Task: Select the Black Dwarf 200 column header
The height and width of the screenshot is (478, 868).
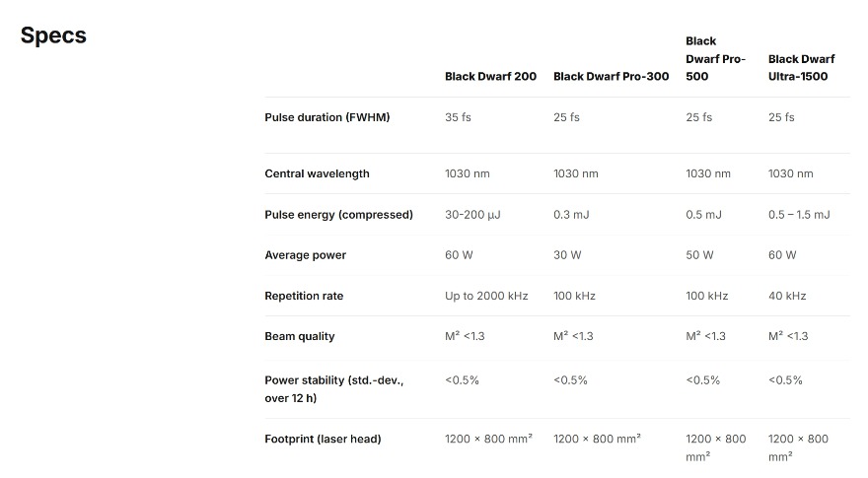Action: [490, 76]
